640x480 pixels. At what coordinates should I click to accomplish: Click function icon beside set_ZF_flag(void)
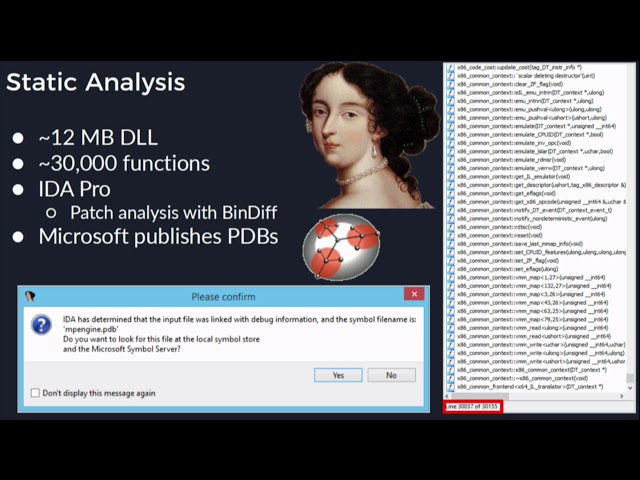pyautogui.click(x=450, y=260)
